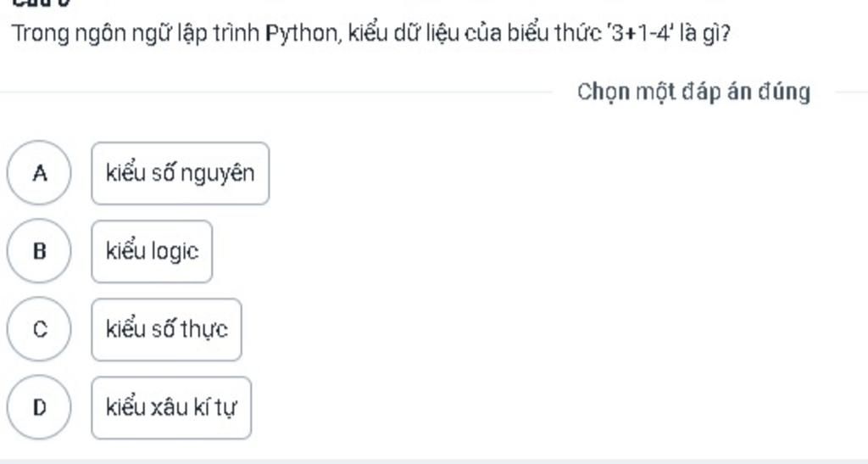The image size is (868, 464).
Task: Select answer option circle B
Action: coord(38,251)
